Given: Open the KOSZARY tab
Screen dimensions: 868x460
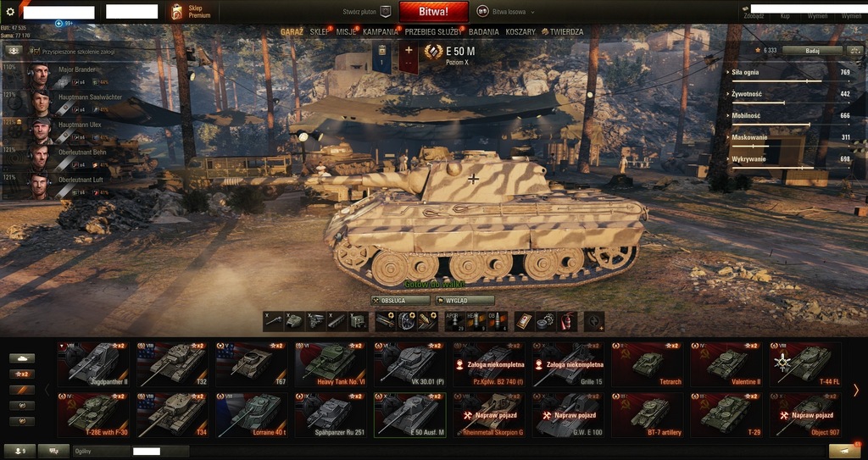Looking at the screenshot, I should click(520, 32).
